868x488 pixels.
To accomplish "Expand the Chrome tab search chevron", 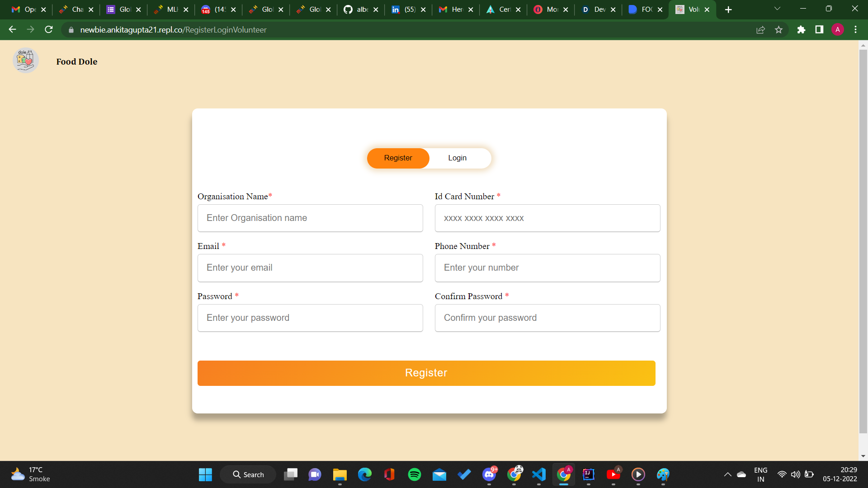I will click(x=777, y=9).
